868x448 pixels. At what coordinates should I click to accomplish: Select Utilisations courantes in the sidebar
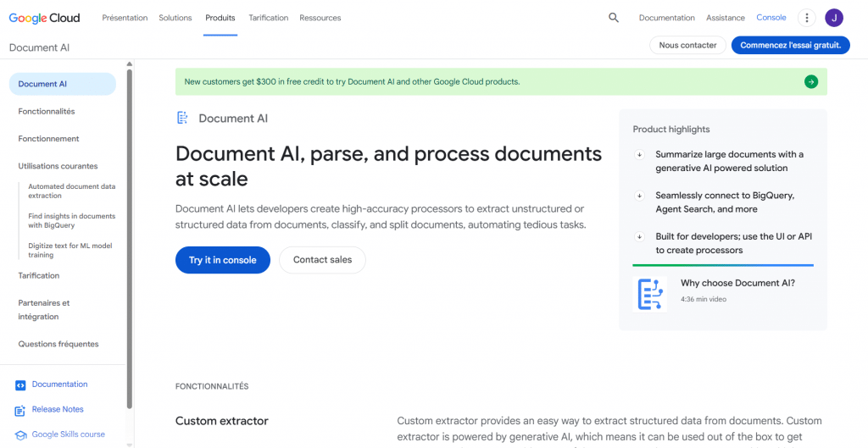[58, 166]
